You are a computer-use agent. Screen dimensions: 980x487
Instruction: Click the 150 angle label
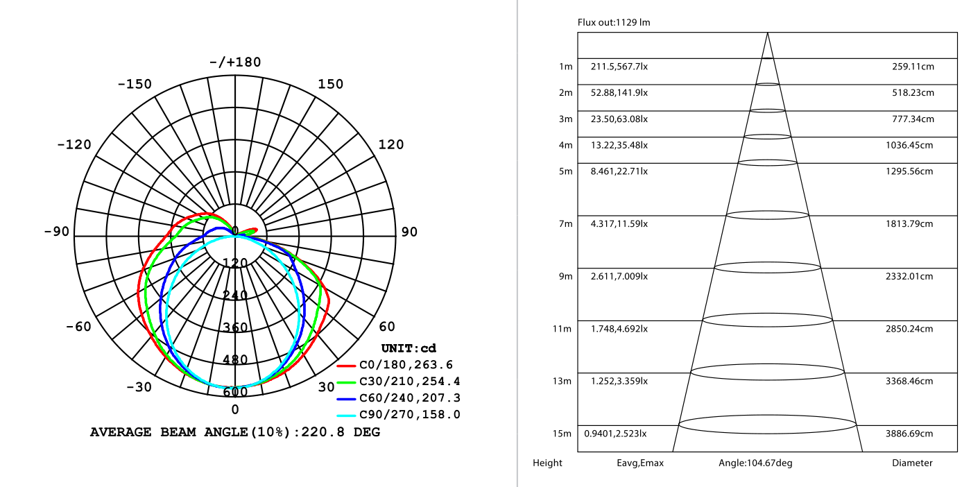click(x=331, y=85)
